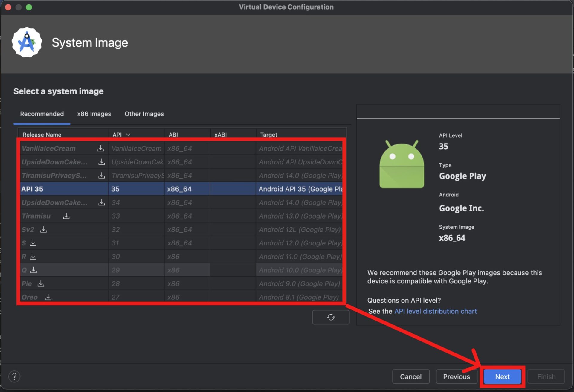574x392 pixels.
Task: Click the Release Name column header
Action: (42, 135)
